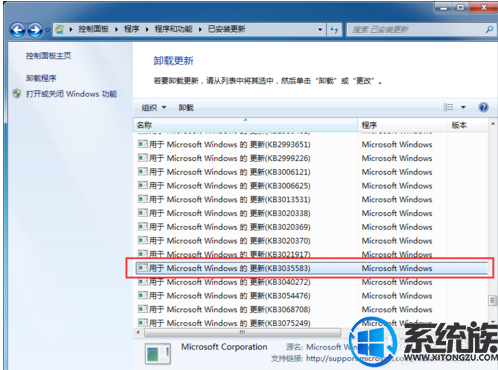Open recent pages dropdown beside the Forward arrow
The width and height of the screenshot is (498, 370).
coord(47,30)
